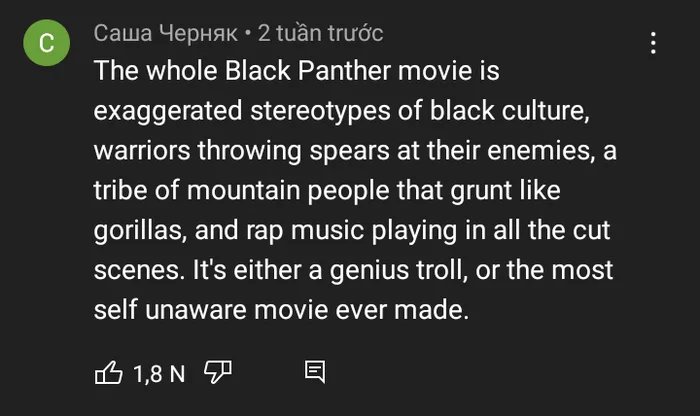
Task: Dislike the comment with thumbs-down icon
Action: click(x=215, y=374)
